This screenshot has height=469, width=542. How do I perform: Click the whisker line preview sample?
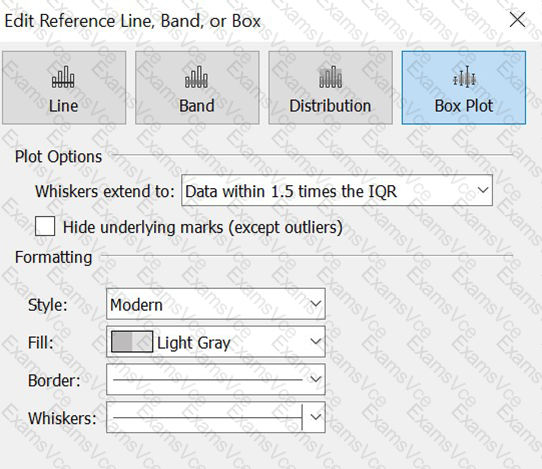coord(208,417)
